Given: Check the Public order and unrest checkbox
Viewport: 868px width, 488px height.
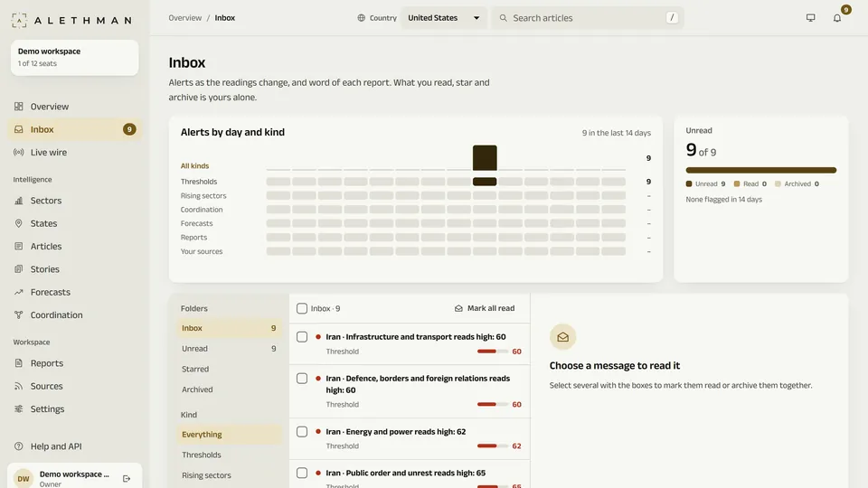Looking at the screenshot, I should coord(302,473).
